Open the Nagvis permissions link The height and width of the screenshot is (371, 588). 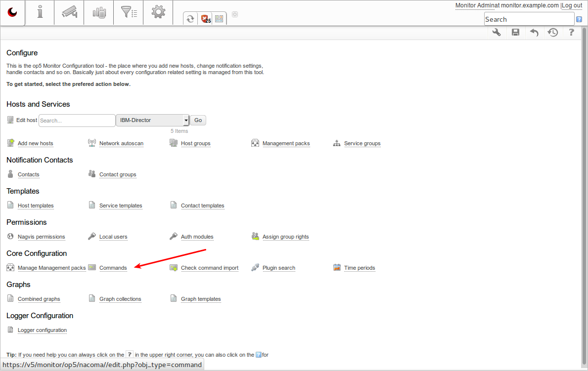pos(41,237)
